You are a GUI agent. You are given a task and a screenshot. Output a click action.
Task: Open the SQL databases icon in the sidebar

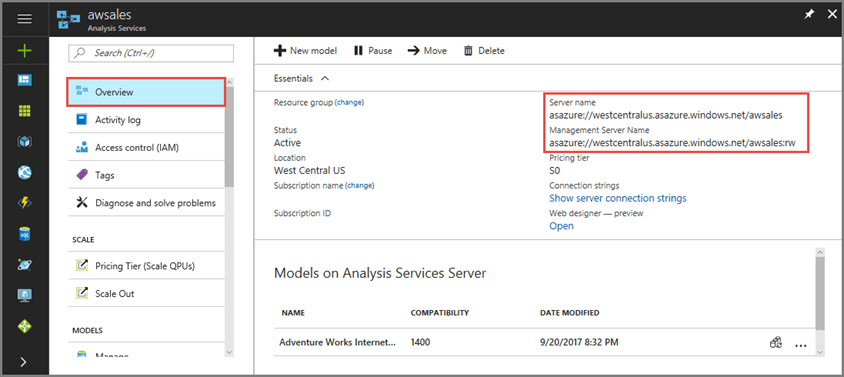pyautogui.click(x=24, y=234)
